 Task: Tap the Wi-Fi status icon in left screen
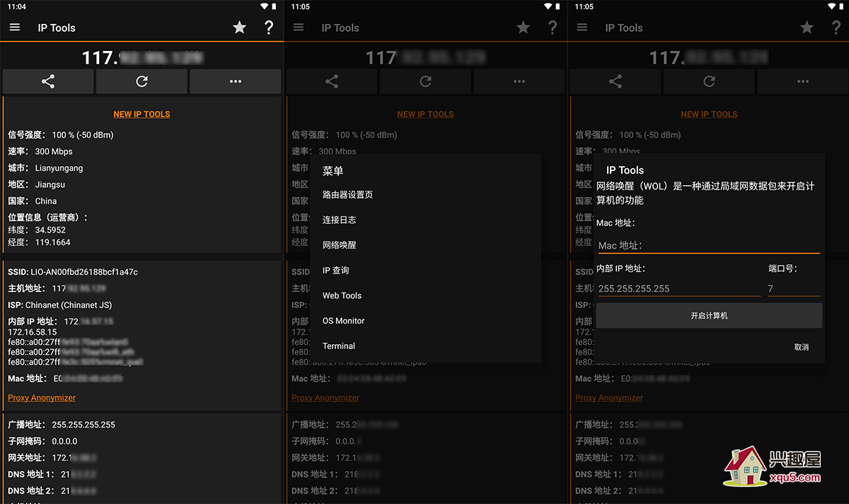pyautogui.click(x=265, y=6)
